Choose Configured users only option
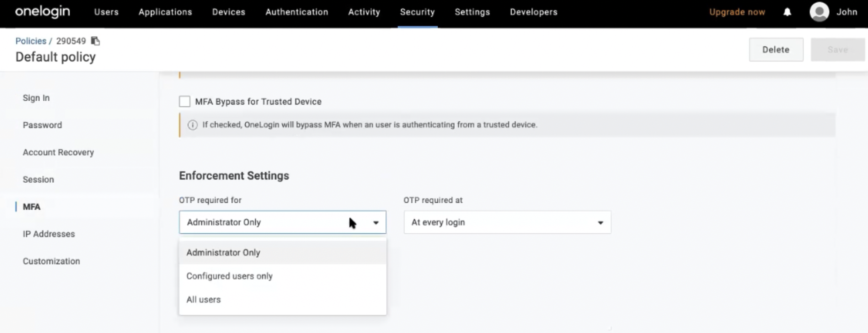The image size is (868, 333). 283,276
